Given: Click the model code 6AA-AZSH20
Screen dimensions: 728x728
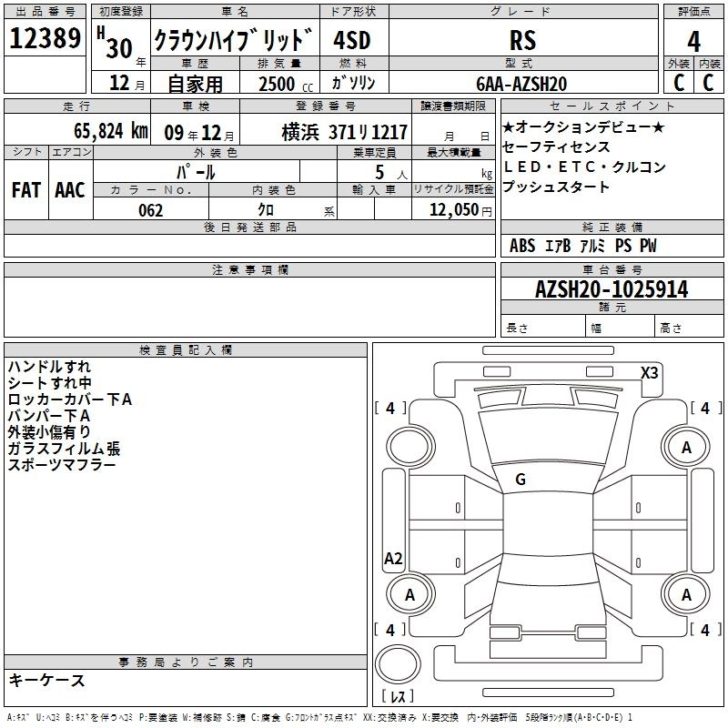Looking at the screenshot, I should [x=521, y=84].
